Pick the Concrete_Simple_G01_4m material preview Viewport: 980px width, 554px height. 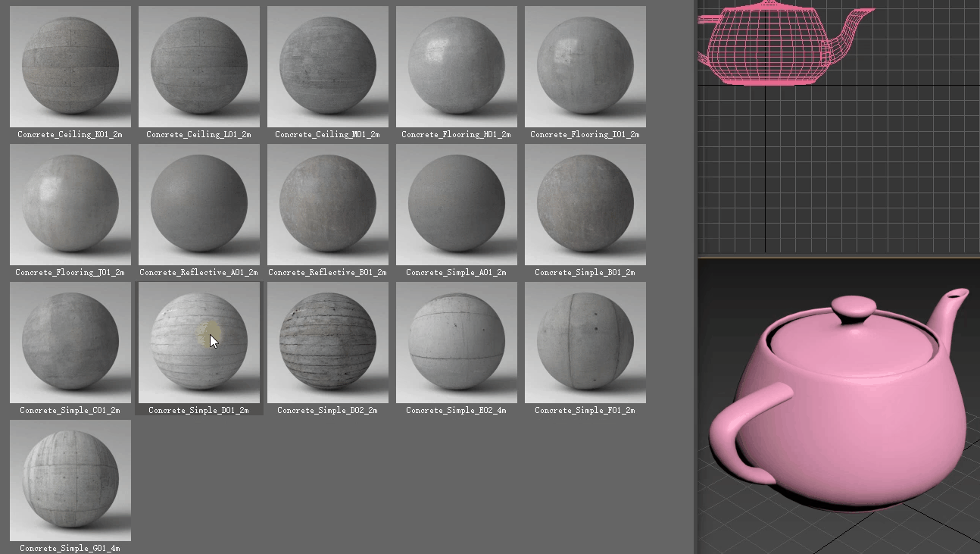70,480
